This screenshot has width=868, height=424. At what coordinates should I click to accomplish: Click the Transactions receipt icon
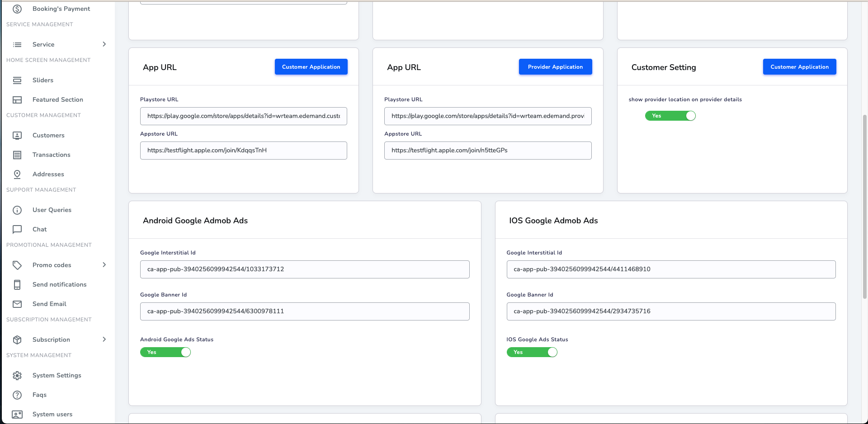pos(17,155)
